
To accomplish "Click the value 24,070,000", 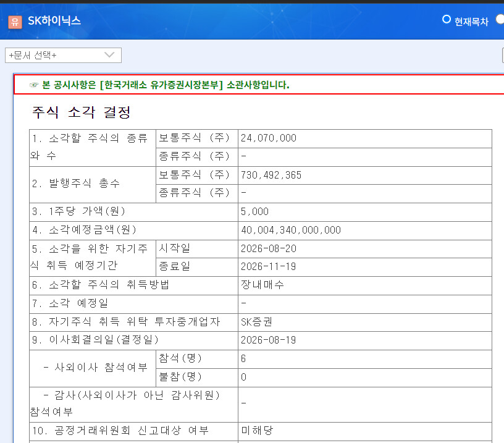I will [269, 138].
